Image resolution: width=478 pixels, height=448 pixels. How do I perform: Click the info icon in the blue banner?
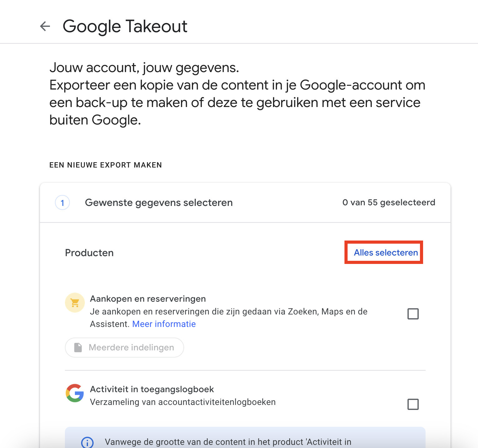[x=87, y=442]
